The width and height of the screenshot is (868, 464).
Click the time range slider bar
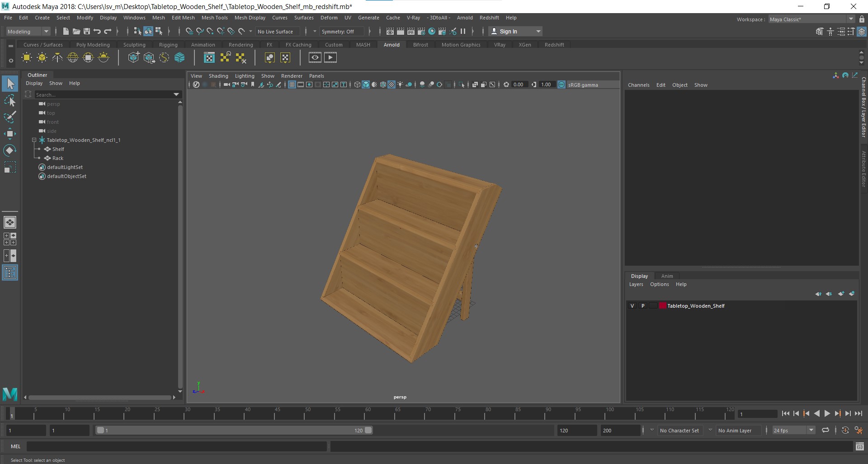tap(235, 430)
